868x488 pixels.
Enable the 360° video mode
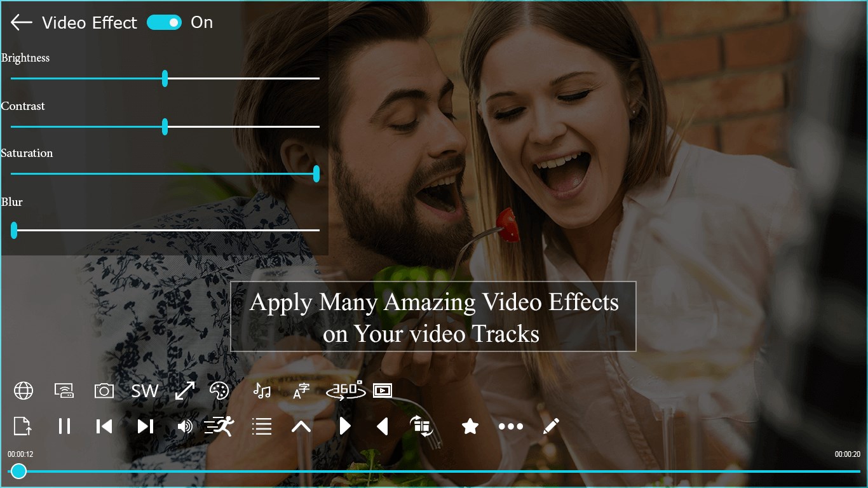point(345,390)
